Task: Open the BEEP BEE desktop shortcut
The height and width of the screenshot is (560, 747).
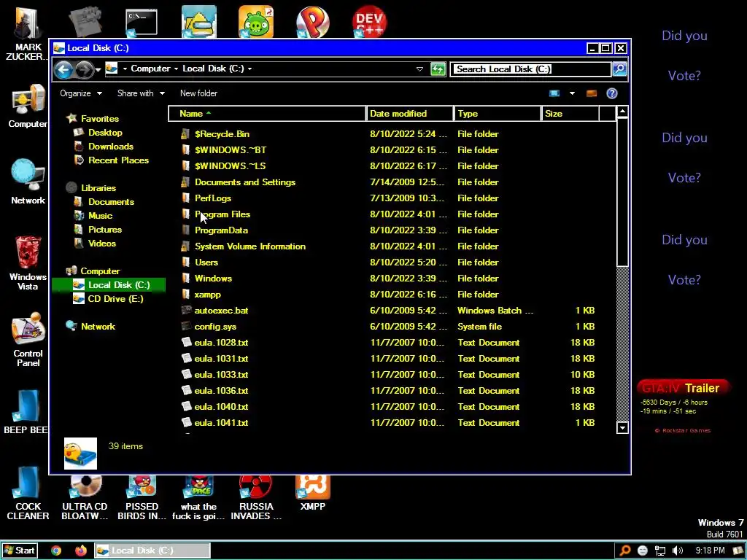Action: click(26, 413)
